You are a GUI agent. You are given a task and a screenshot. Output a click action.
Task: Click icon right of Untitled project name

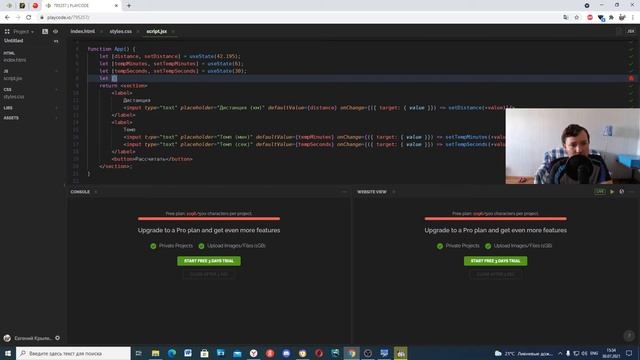point(56,41)
